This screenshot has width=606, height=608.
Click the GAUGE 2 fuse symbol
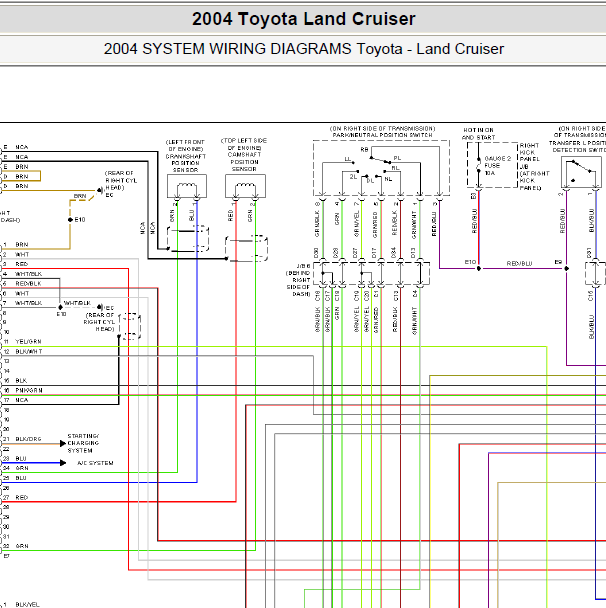pyautogui.click(x=479, y=165)
